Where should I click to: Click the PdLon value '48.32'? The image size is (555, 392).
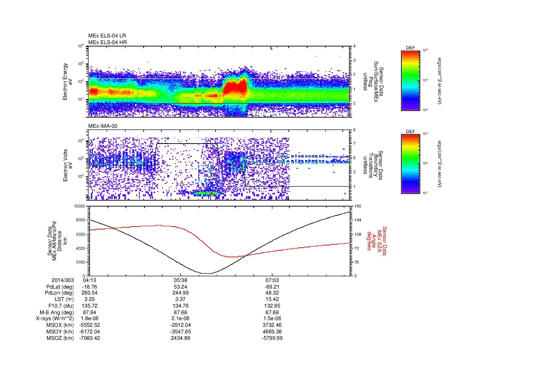(x=272, y=293)
